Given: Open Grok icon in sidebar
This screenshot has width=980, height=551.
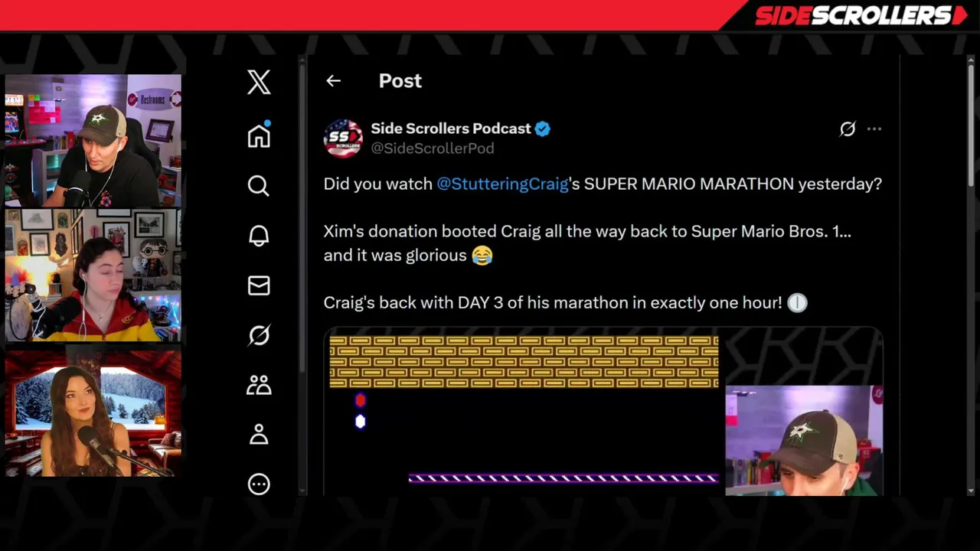Looking at the screenshot, I should [x=259, y=335].
